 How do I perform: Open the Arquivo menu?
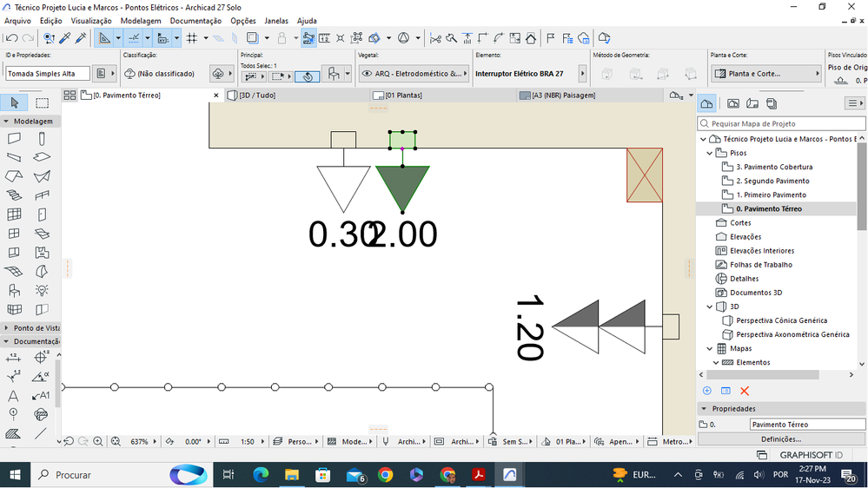pos(17,21)
